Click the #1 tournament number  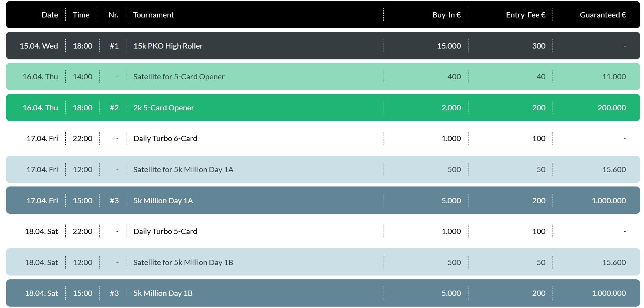pyautogui.click(x=114, y=46)
